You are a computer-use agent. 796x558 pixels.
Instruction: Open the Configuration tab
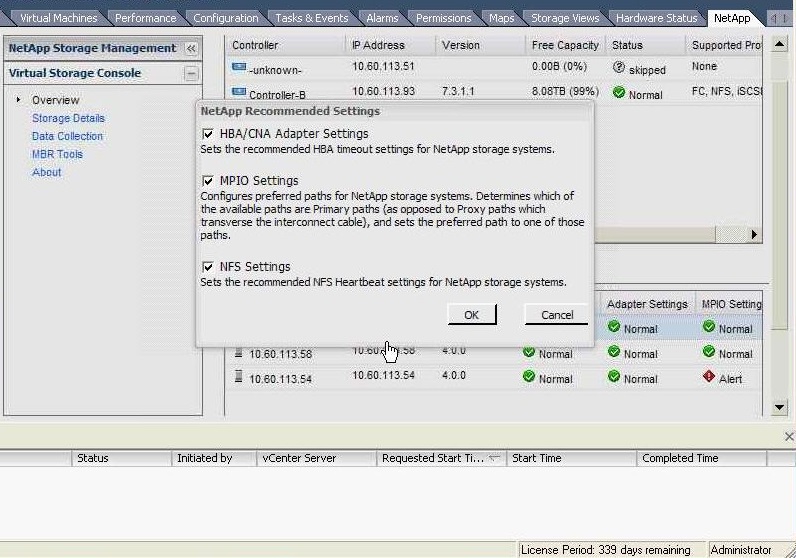[225, 18]
